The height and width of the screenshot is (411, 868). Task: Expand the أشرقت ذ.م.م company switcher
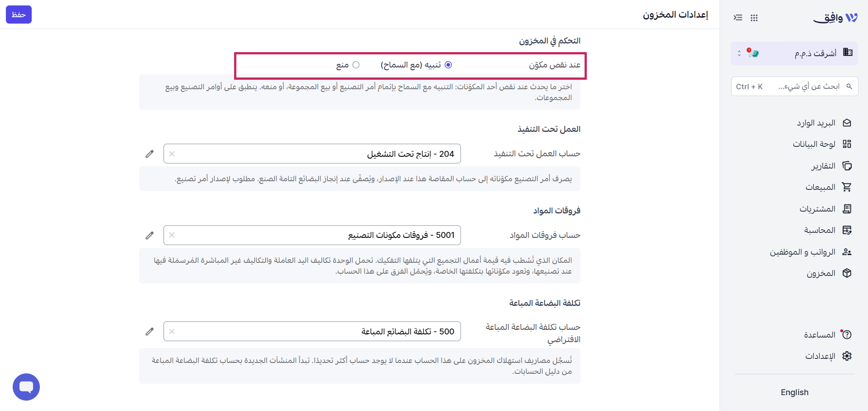click(794, 53)
